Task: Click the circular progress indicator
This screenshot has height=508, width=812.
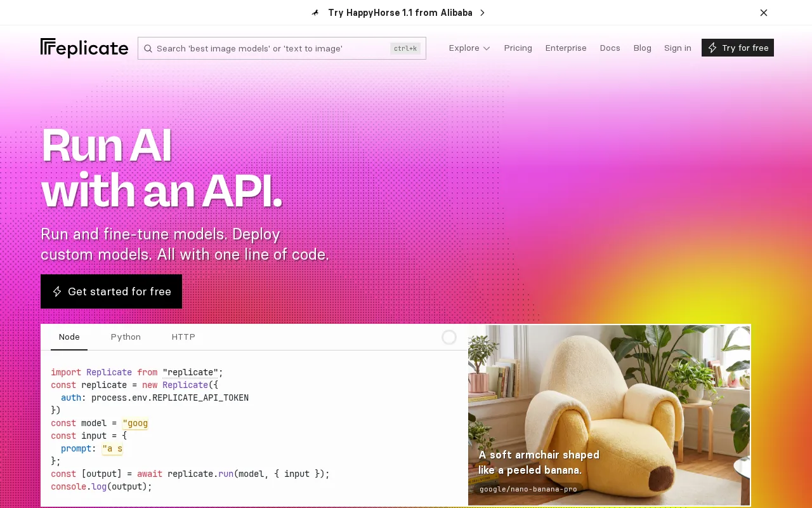Action: 449,337
